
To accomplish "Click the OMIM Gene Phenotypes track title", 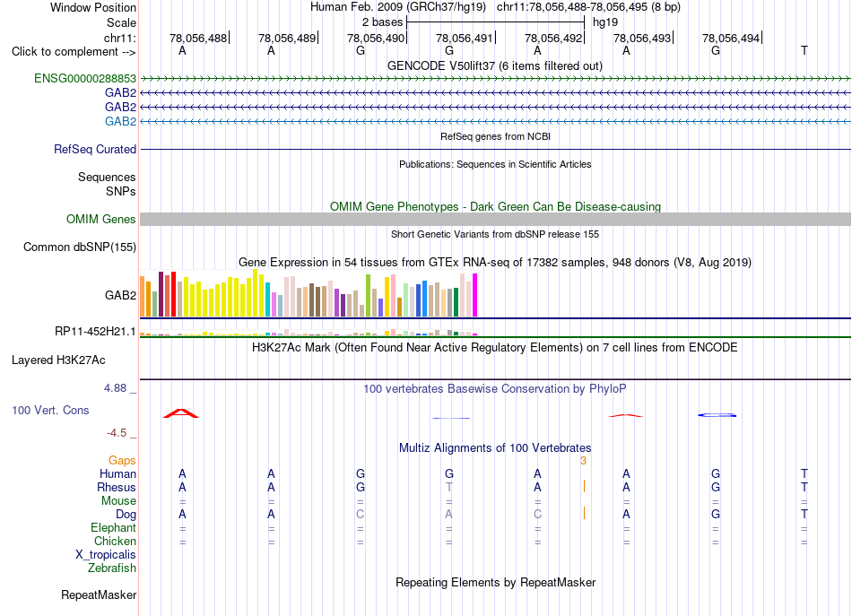I will (495, 206).
